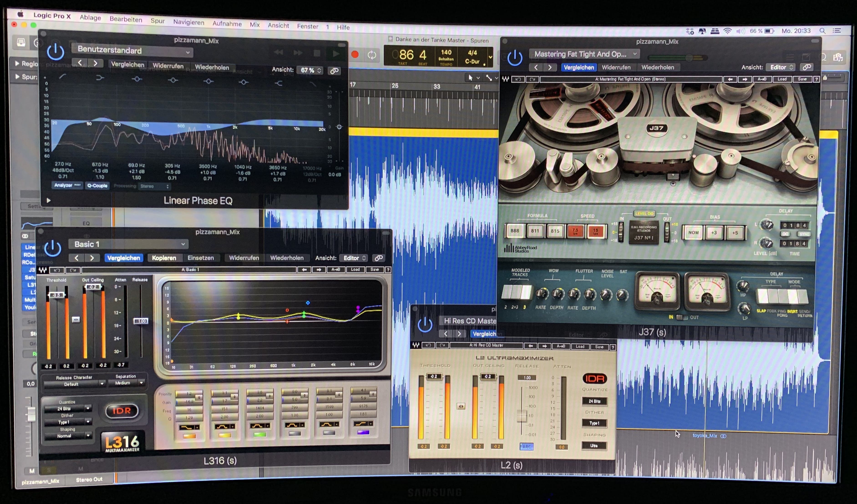
Task: Enable the Analyzer in Linear Phase EQ
Action: pyautogui.click(x=67, y=185)
